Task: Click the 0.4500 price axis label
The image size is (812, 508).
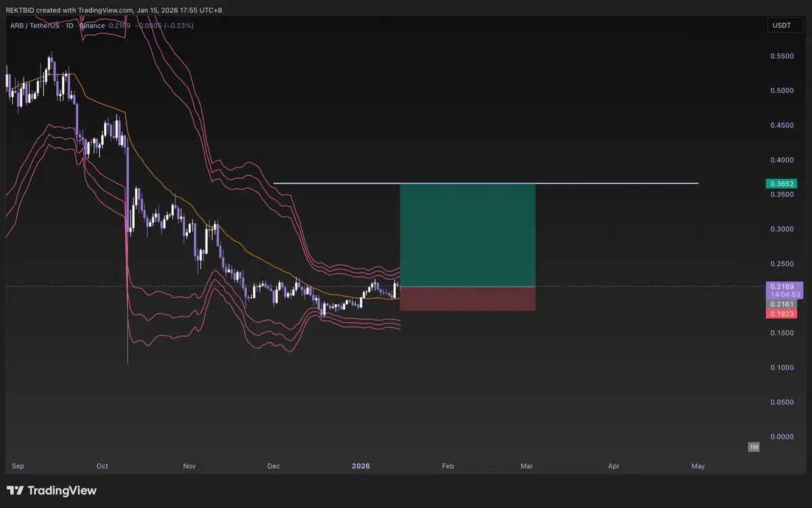Action: pyautogui.click(x=781, y=125)
